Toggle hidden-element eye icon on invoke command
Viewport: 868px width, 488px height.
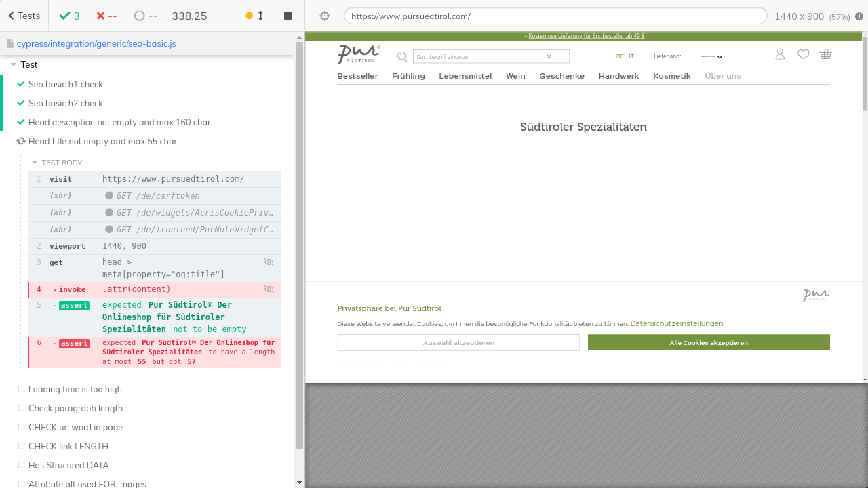pyautogui.click(x=269, y=289)
